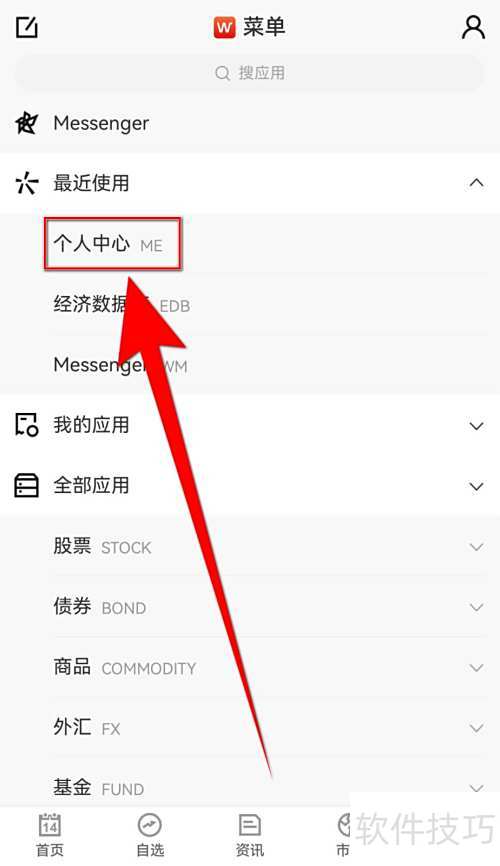Open 自选 chart icon in bottom bar
This screenshot has width=500, height=866.
150,826
